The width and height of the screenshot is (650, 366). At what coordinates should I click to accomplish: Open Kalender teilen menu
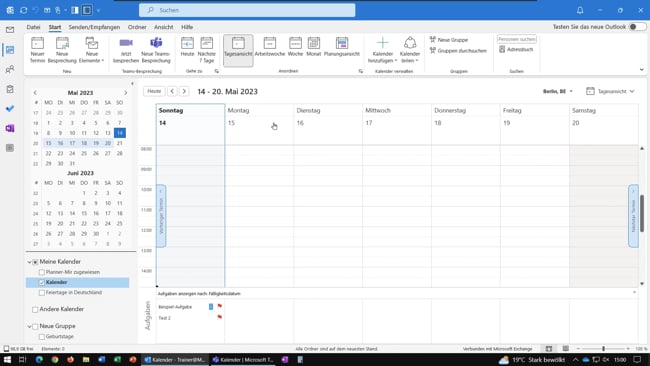tap(410, 50)
